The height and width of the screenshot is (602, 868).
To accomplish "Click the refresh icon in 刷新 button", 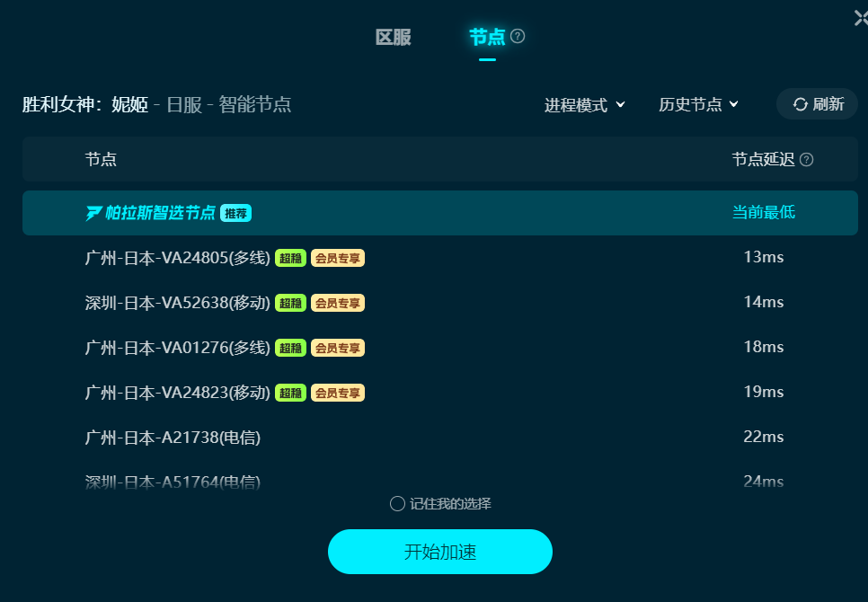I will click(801, 104).
